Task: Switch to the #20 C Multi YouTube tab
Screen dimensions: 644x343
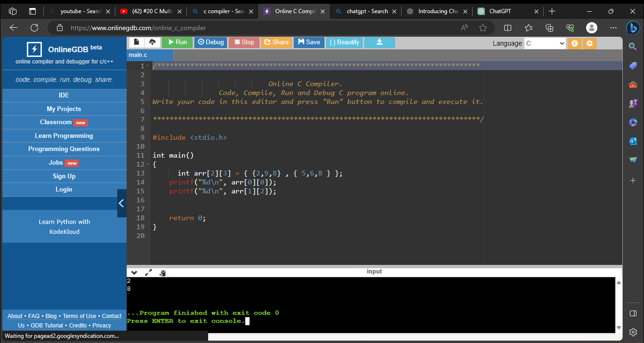Action: [150, 11]
